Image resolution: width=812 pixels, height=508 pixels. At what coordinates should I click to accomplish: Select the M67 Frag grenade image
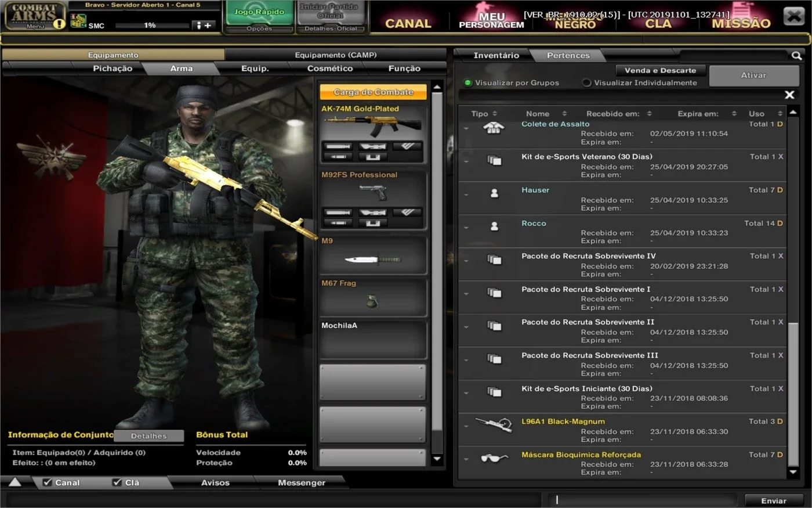[373, 301]
